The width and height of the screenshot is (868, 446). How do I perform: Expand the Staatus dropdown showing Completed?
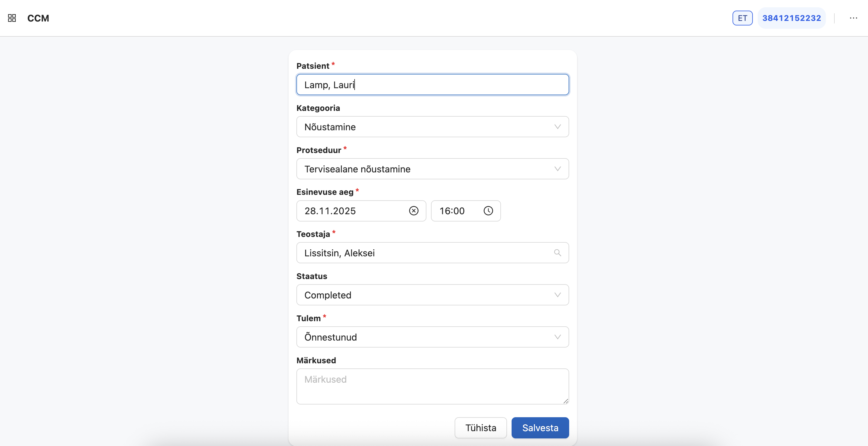[x=557, y=295]
